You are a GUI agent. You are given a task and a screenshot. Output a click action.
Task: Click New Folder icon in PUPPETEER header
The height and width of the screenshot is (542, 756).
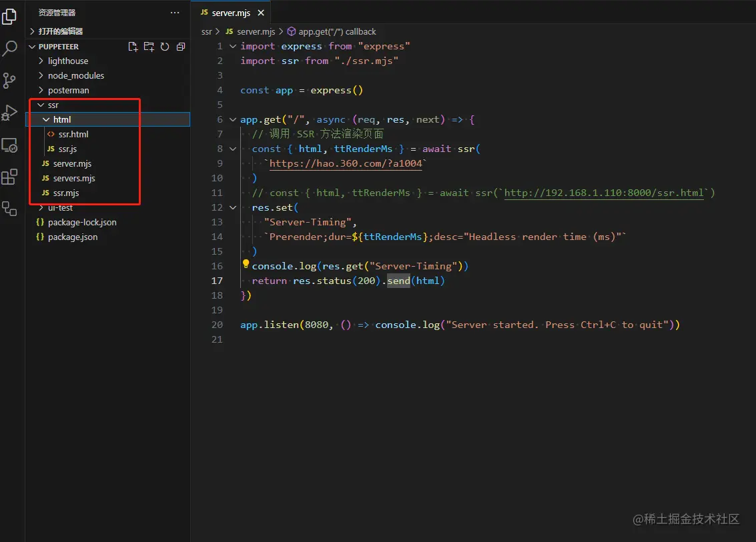(149, 47)
